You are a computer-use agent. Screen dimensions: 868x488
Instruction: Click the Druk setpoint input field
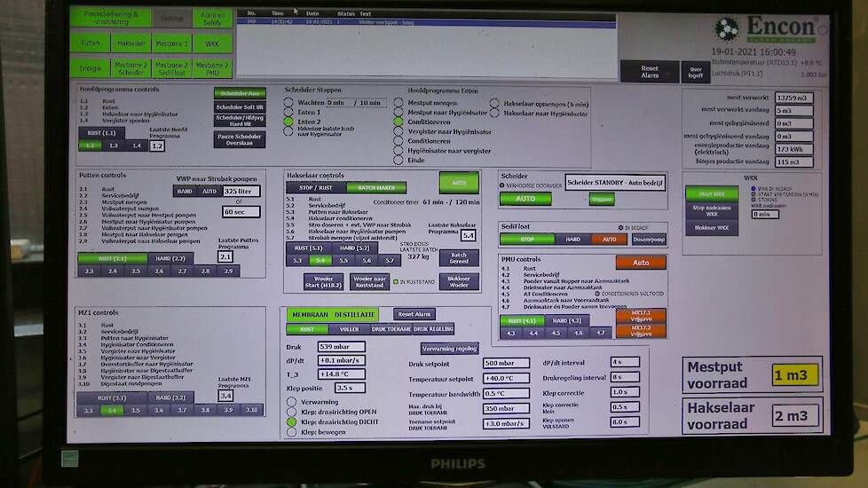coord(506,363)
